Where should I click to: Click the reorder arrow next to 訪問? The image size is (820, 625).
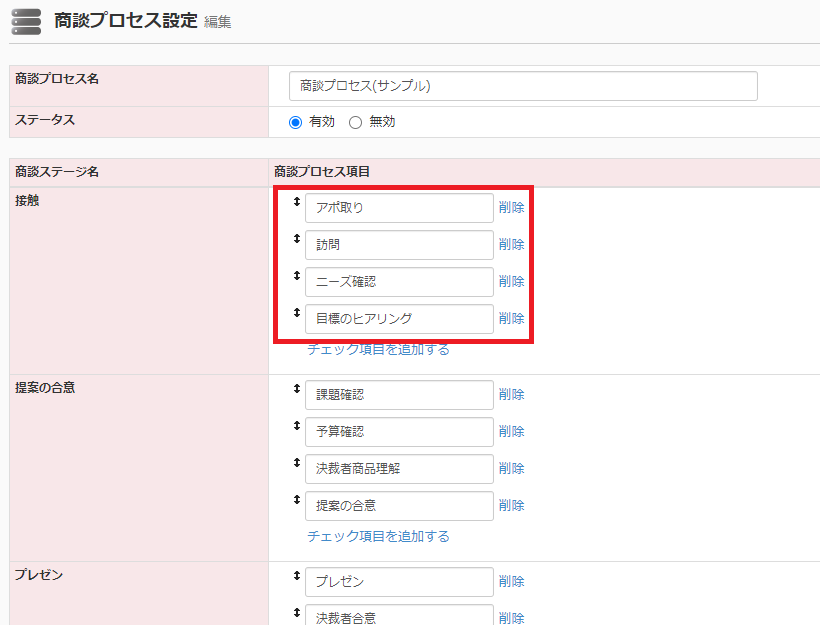[x=296, y=239]
